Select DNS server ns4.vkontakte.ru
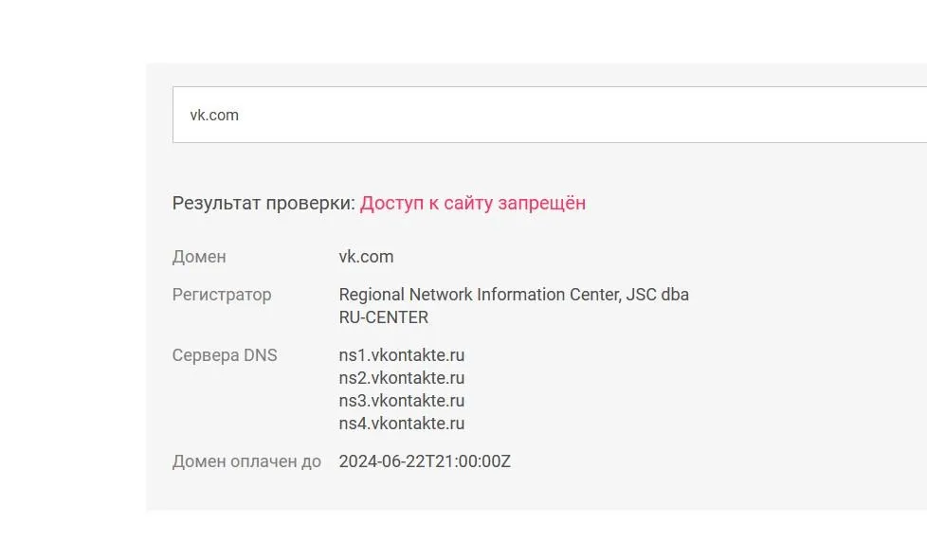 pyautogui.click(x=403, y=423)
